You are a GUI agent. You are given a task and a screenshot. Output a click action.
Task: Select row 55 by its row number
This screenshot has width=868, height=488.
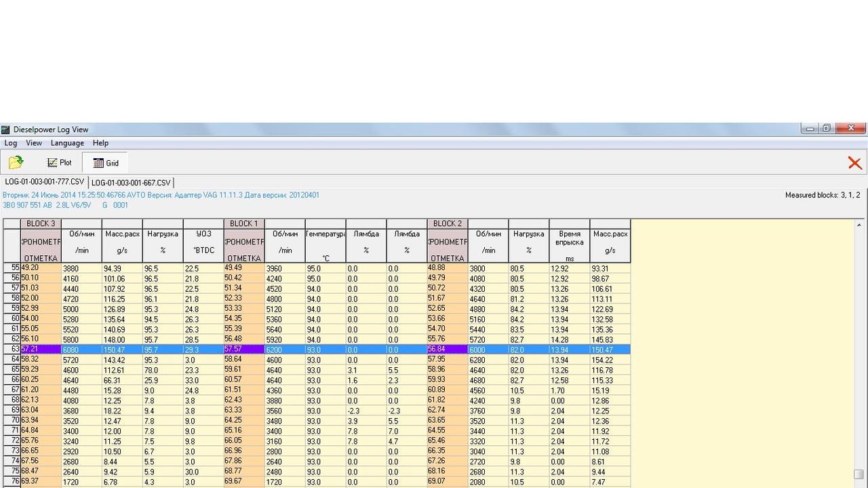point(12,268)
